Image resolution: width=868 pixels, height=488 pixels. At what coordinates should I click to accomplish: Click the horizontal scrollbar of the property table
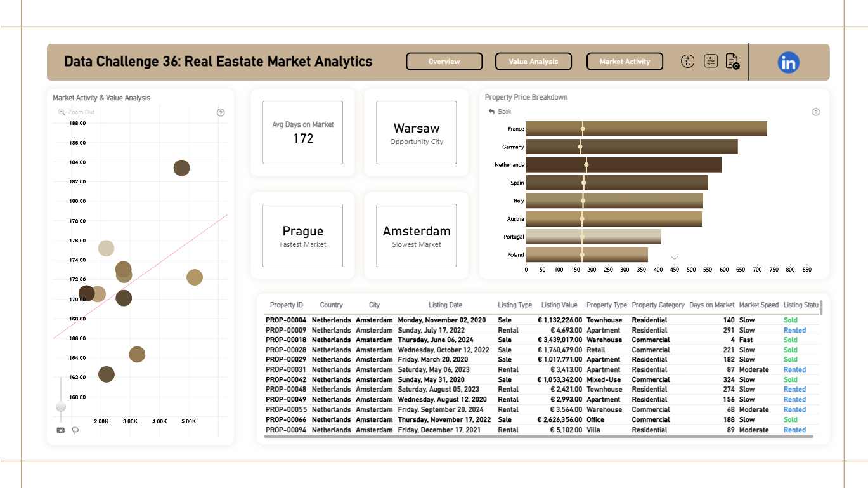(538, 436)
